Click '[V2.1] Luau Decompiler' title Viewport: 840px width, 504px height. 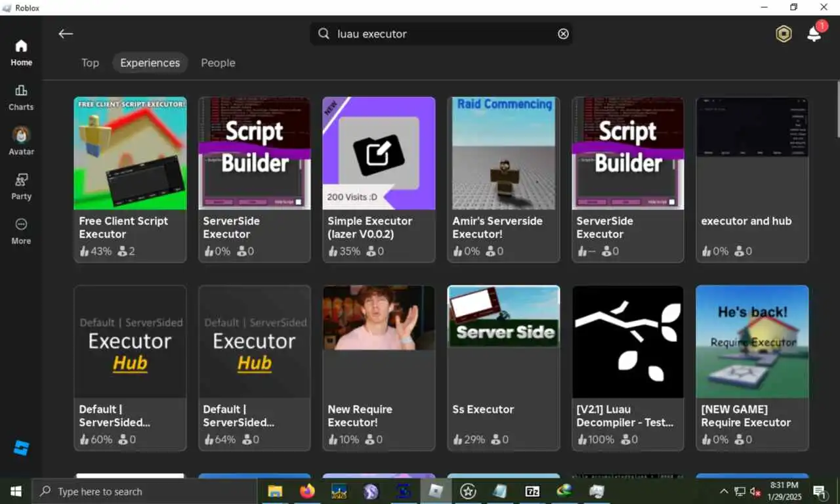(625, 415)
